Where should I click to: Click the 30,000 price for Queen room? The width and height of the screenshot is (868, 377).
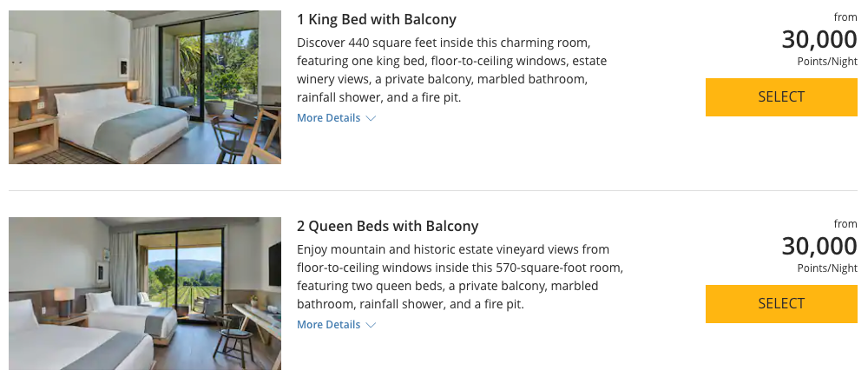tap(819, 247)
